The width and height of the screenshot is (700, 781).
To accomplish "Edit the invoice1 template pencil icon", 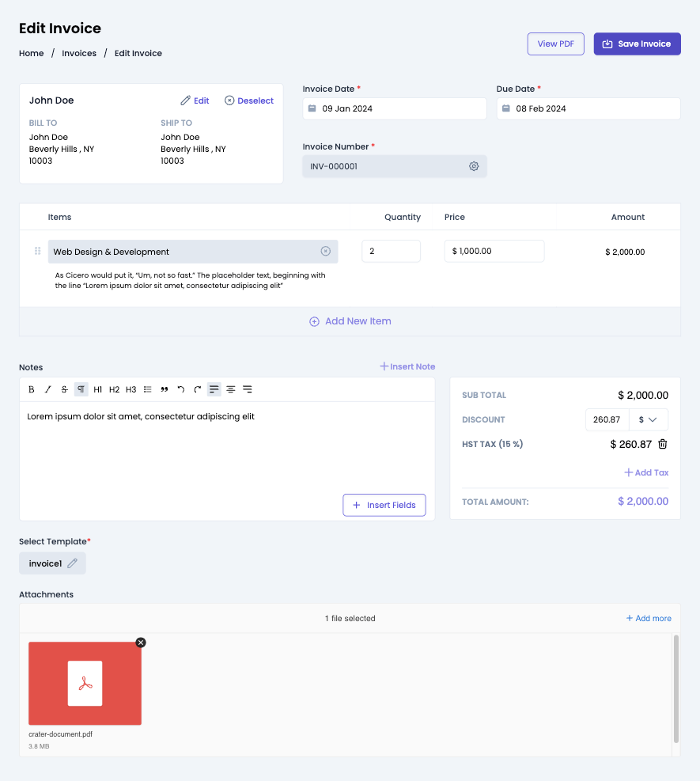I will [73, 563].
